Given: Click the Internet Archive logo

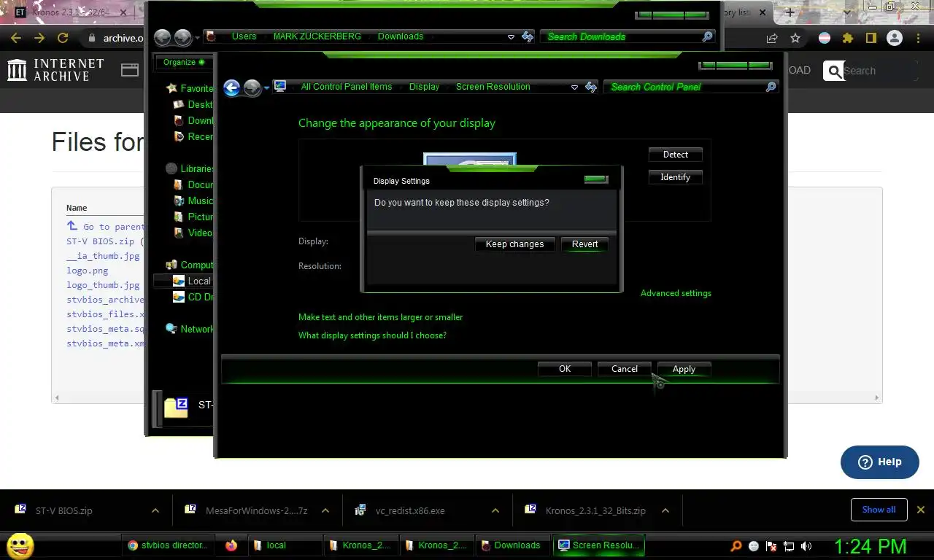Looking at the screenshot, I should (56, 70).
